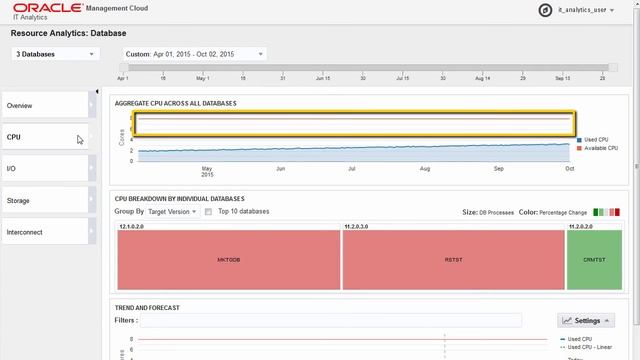Click the Trend and Forecast section title
The width and height of the screenshot is (640, 360).
pos(147,308)
